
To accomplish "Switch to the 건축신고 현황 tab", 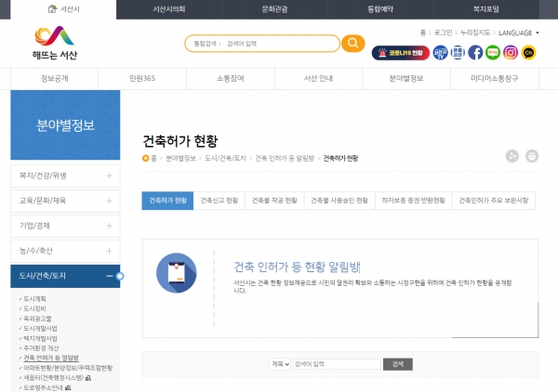I will pos(219,200).
